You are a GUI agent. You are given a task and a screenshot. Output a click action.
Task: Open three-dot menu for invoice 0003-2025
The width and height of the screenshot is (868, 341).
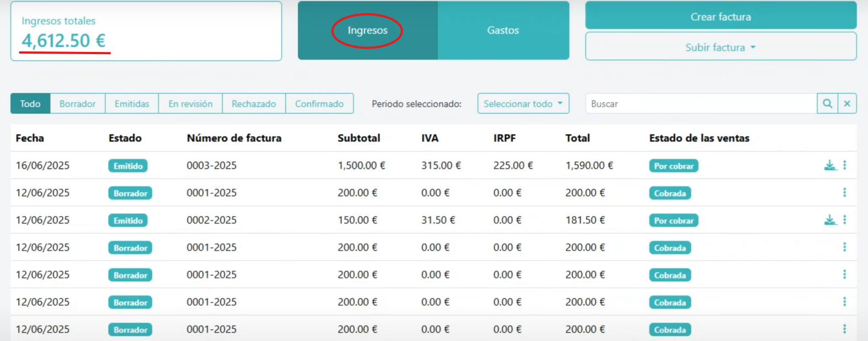tap(844, 165)
